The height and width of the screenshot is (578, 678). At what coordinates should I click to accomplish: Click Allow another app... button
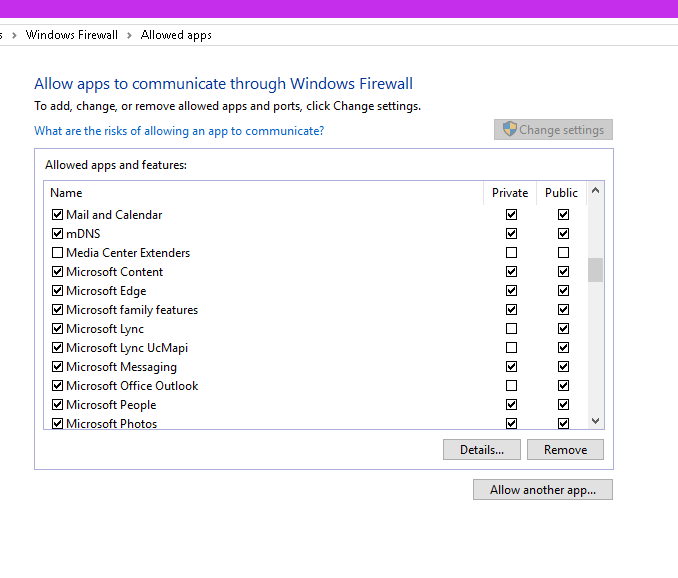click(543, 489)
